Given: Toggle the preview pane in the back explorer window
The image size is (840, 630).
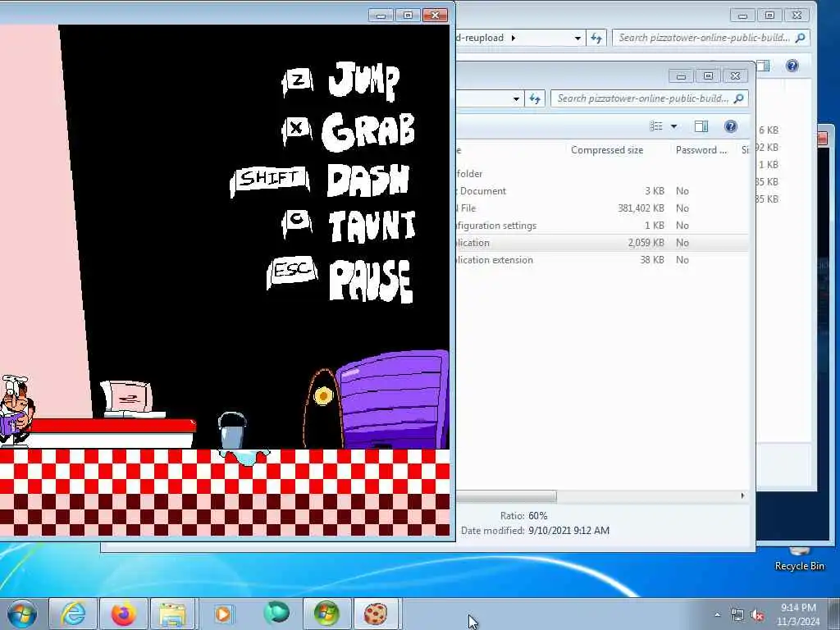Looking at the screenshot, I should click(x=764, y=66).
